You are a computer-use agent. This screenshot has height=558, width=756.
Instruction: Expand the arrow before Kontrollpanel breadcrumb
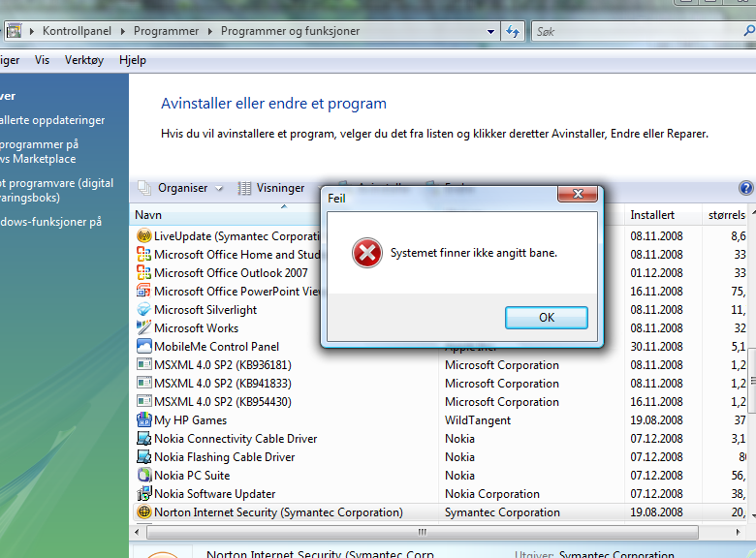pos(32,31)
